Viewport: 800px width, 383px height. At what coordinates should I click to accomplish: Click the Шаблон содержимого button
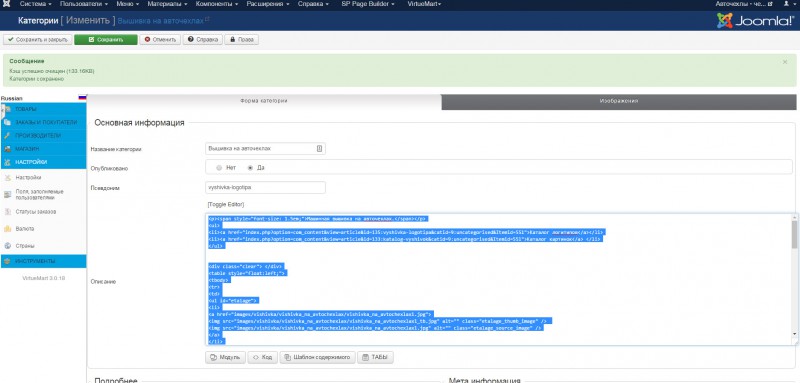point(317,358)
